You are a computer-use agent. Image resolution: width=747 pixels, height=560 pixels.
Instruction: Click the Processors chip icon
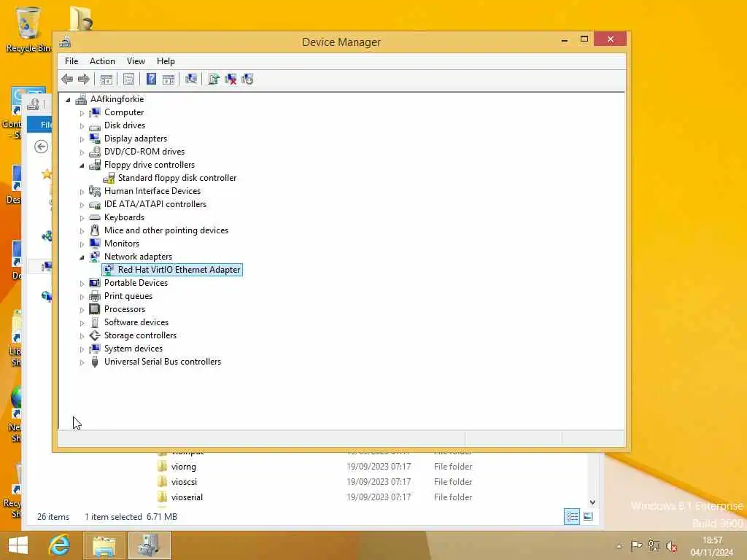(x=95, y=309)
